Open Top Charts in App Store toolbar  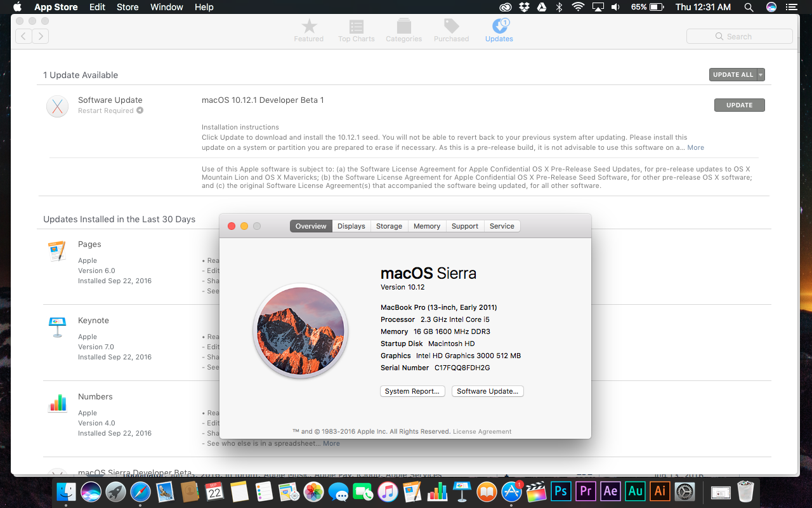[357, 30]
